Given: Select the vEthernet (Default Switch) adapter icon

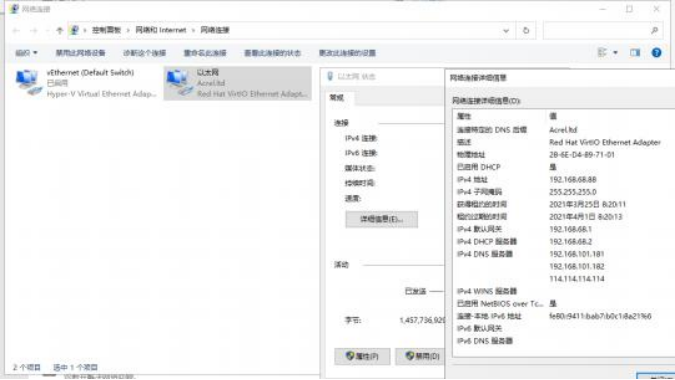Looking at the screenshot, I should point(28,83).
